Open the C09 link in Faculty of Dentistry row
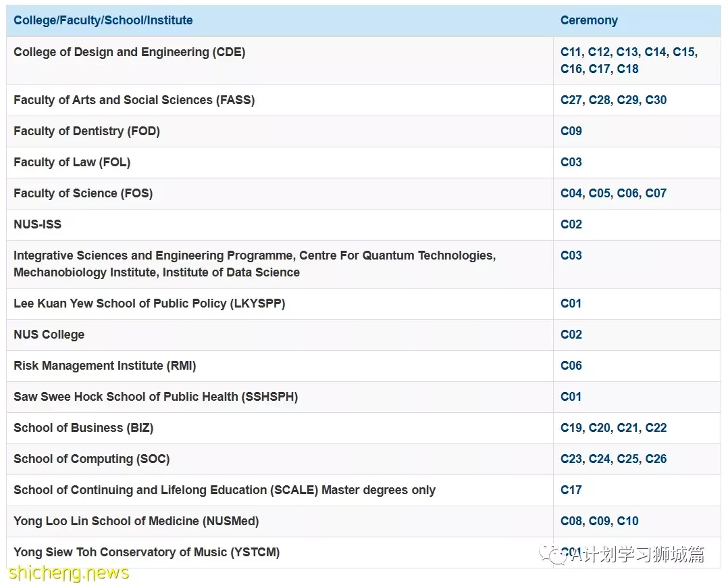 571,131
